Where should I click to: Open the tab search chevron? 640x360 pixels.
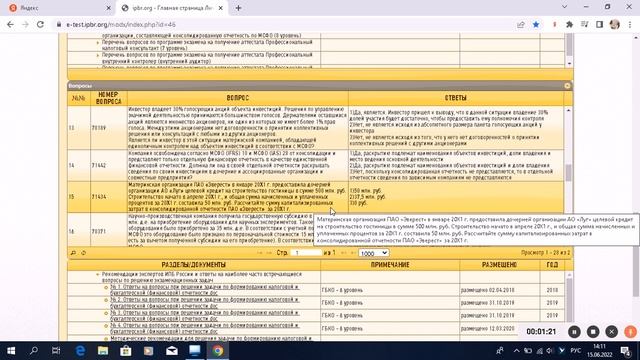(x=564, y=7)
